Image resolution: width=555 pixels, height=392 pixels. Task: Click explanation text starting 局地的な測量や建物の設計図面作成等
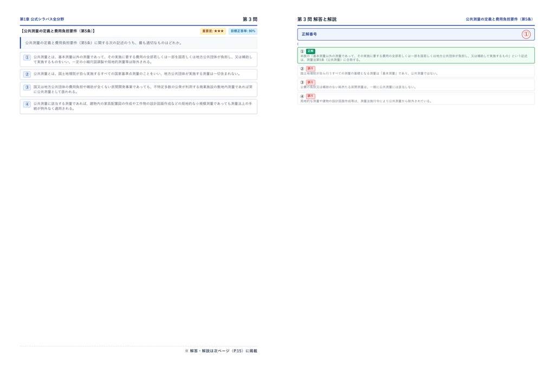(x=366, y=101)
